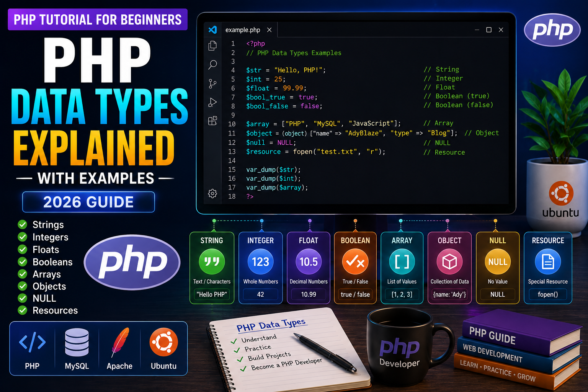
Task: Click the var_dump($str) line
Action: pos(273,169)
